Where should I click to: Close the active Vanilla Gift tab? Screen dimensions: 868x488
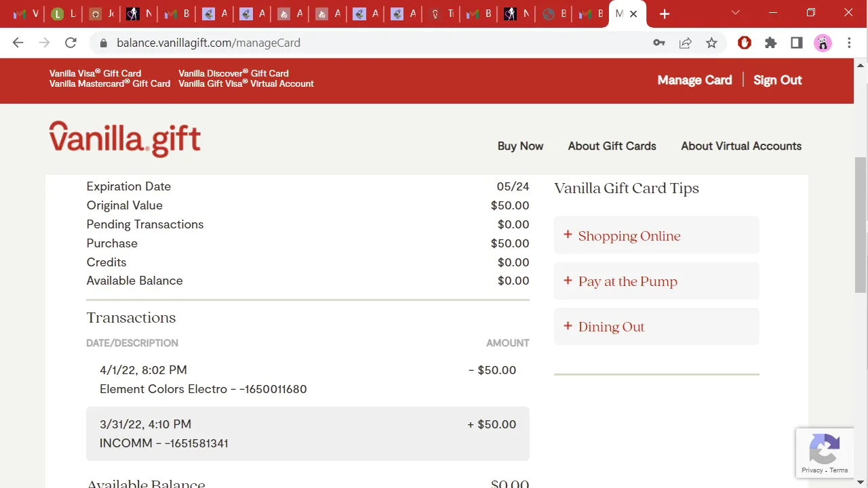(x=633, y=14)
